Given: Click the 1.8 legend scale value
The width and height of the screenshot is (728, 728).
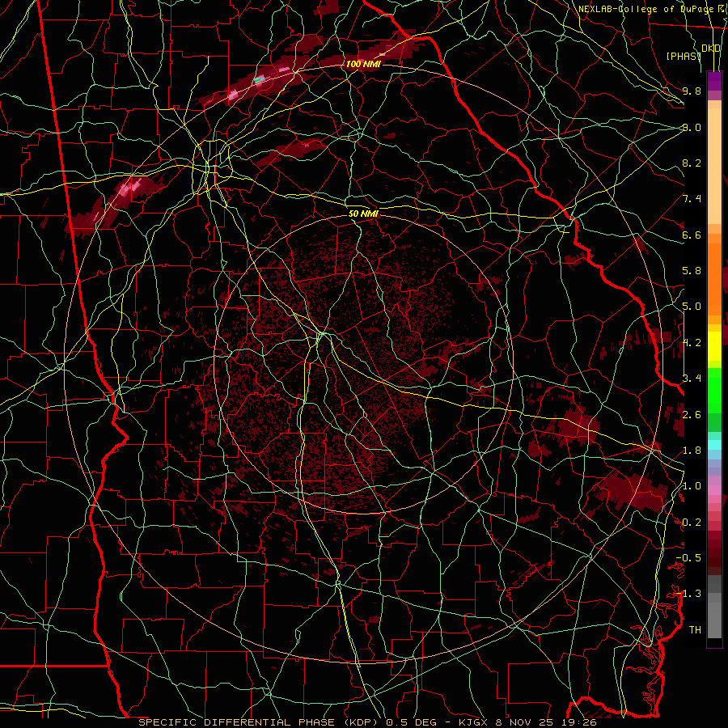Looking at the screenshot, I should (692, 451).
